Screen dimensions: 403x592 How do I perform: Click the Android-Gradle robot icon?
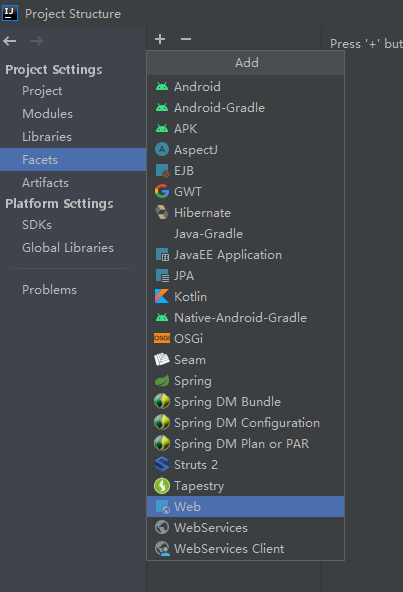click(x=162, y=108)
